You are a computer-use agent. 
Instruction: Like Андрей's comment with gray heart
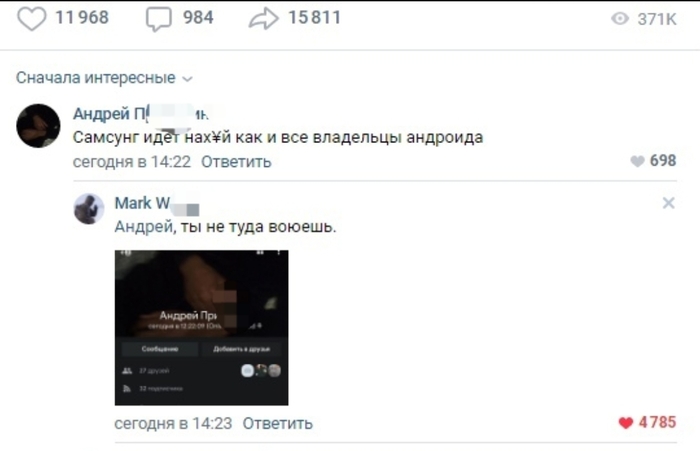point(637,161)
